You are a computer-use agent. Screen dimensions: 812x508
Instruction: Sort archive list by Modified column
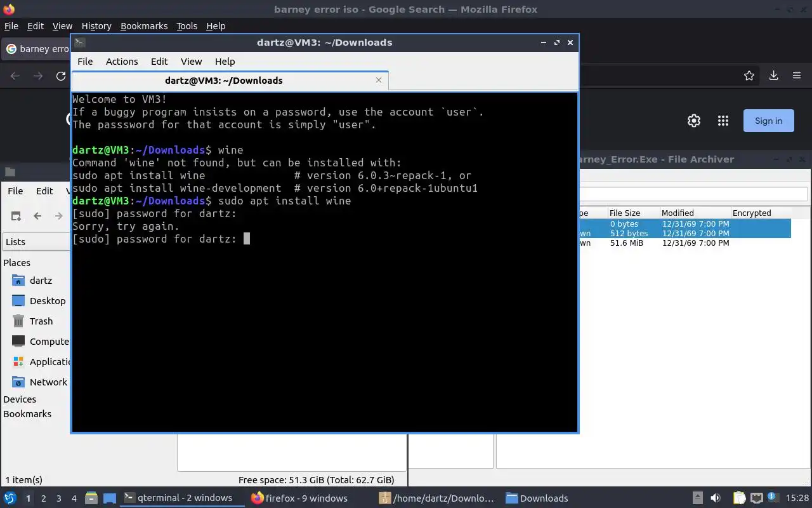point(695,213)
